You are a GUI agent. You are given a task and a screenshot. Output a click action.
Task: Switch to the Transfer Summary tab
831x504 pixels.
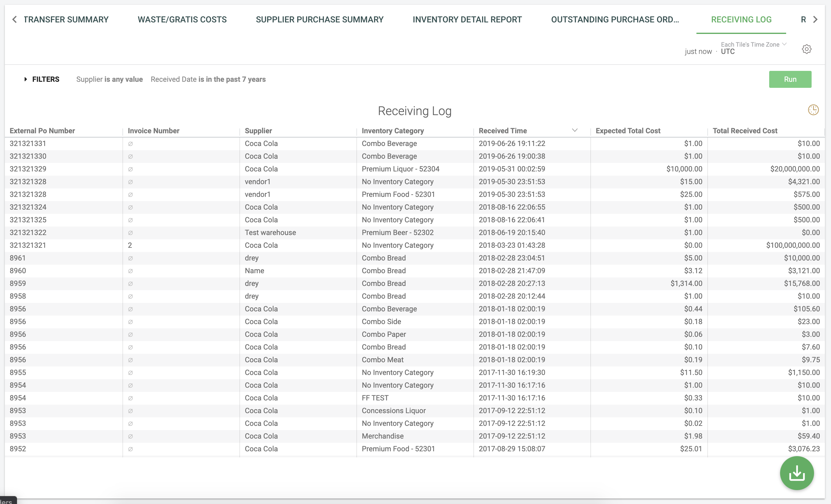click(66, 20)
